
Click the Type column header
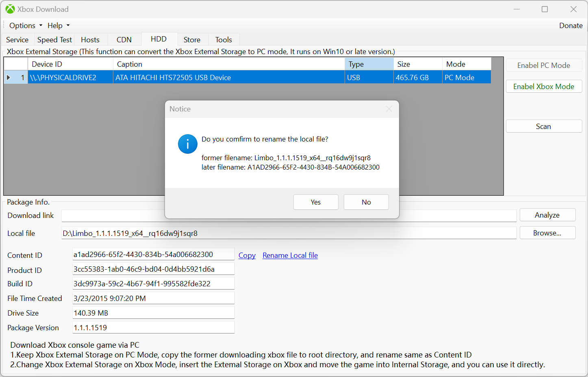click(x=369, y=64)
